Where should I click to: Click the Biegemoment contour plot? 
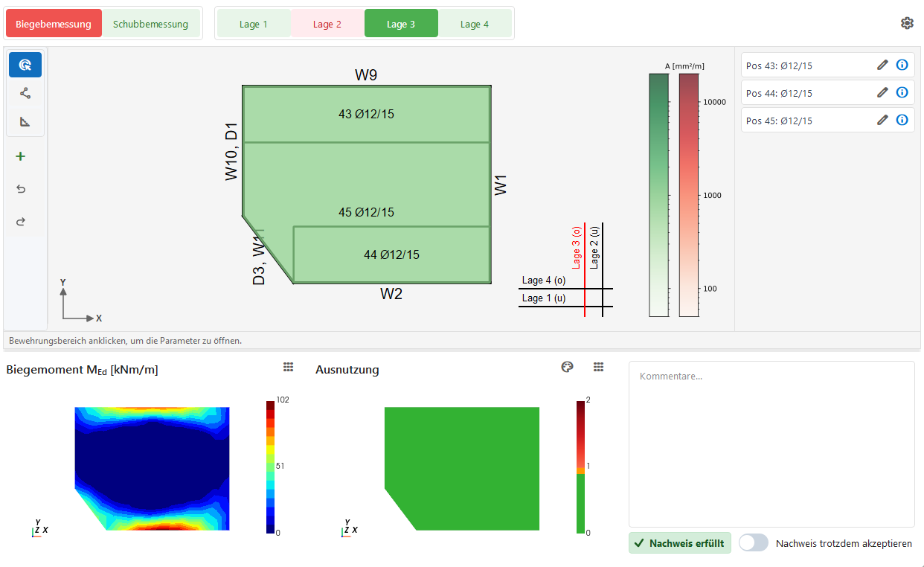(152, 469)
